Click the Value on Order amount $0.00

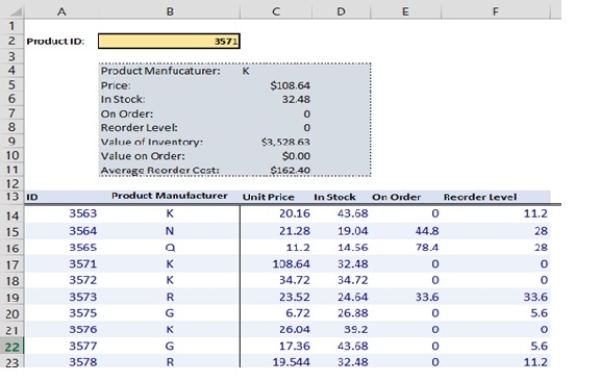(x=296, y=156)
